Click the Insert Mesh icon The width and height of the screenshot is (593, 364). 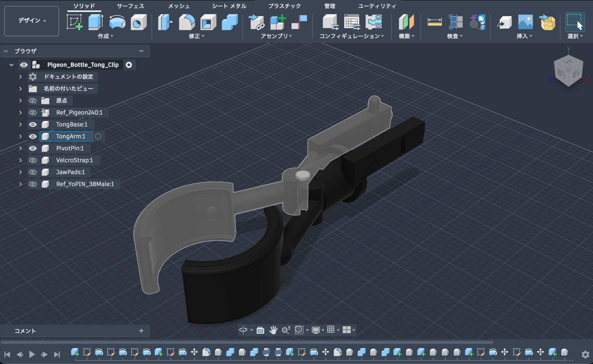point(547,22)
